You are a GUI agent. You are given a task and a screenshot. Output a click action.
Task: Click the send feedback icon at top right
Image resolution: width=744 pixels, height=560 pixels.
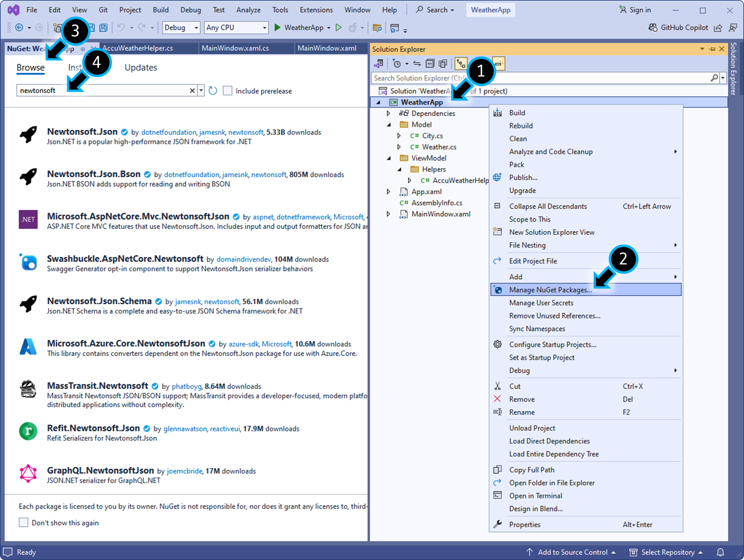point(733,28)
